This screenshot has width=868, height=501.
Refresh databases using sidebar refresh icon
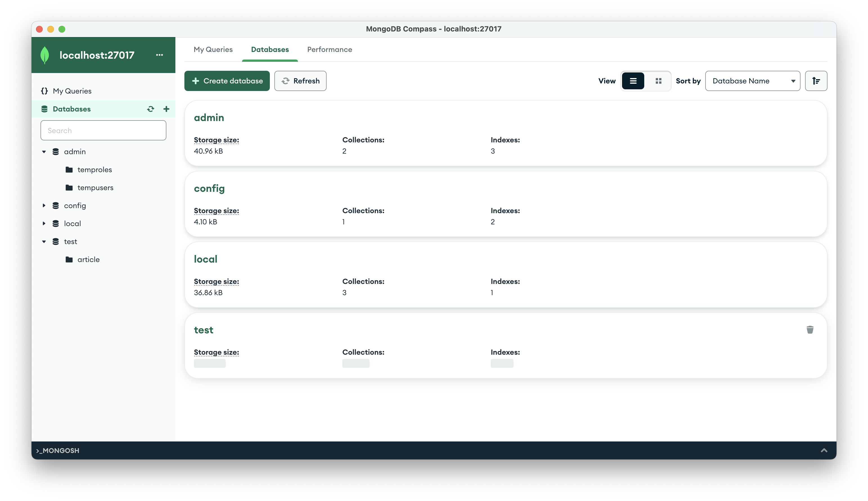pyautogui.click(x=150, y=109)
